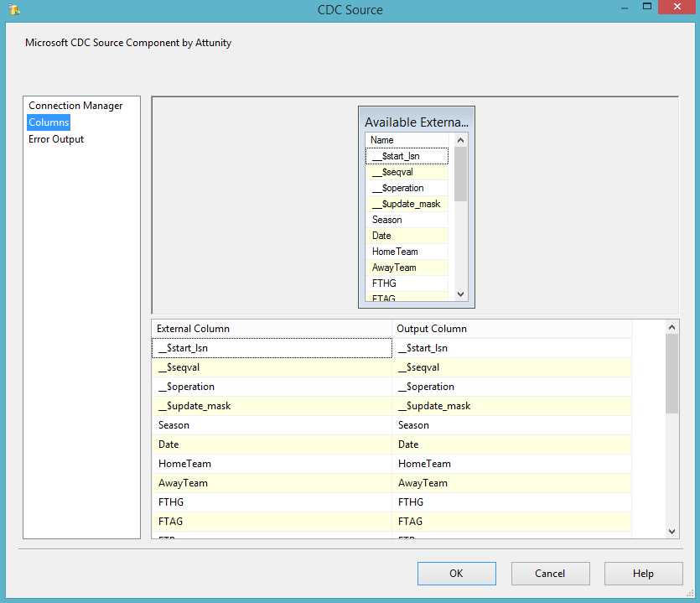Image resolution: width=700 pixels, height=603 pixels.
Task: Click scrollbar thumb of column mapping grid
Action: pos(671,374)
